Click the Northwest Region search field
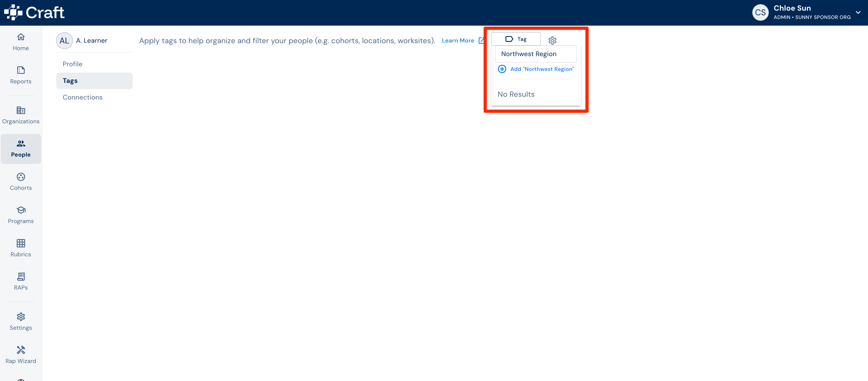Viewport: 868px width, 381px height. 536,54
